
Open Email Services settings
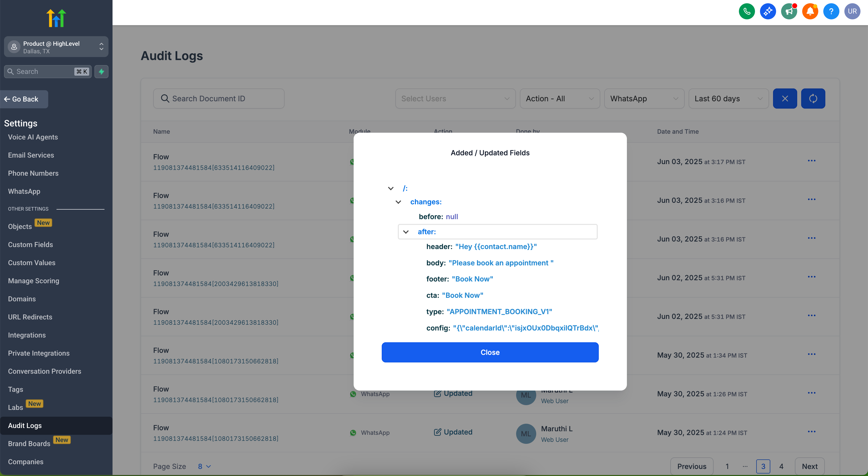[x=31, y=155]
